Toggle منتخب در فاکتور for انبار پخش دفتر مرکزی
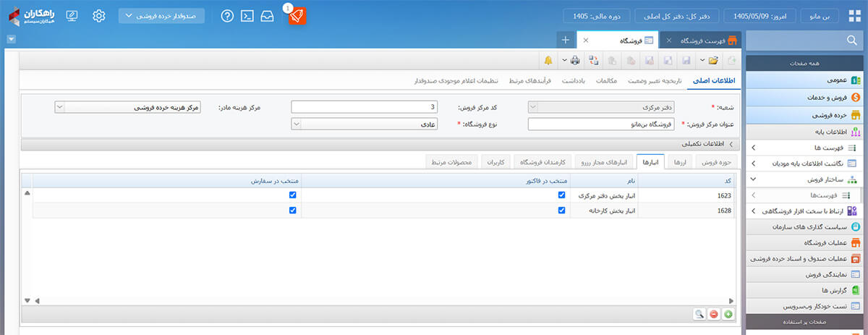 pos(561,195)
